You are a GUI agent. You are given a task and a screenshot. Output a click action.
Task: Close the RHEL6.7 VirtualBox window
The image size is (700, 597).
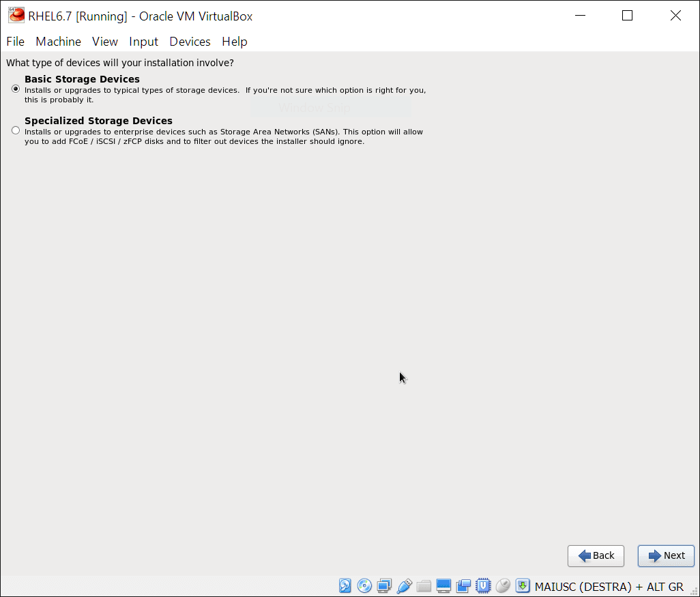pyautogui.click(x=675, y=16)
